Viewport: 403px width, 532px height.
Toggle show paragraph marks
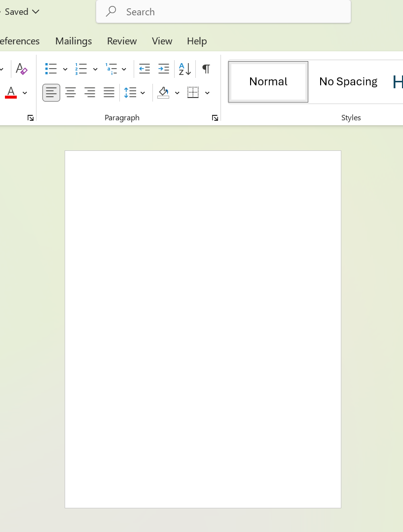pyautogui.click(x=206, y=69)
